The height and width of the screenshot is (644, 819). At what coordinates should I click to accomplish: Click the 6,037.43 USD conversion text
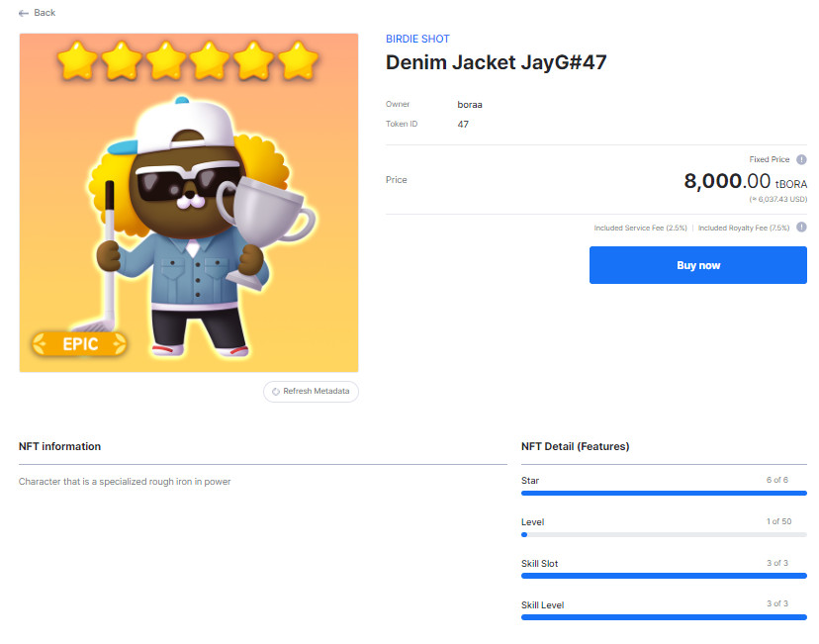pyautogui.click(x=778, y=199)
